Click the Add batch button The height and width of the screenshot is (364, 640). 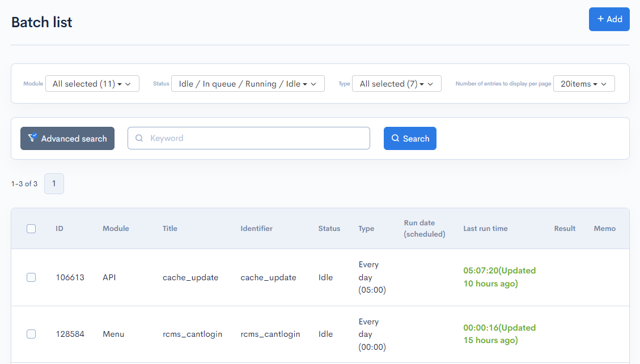609,19
